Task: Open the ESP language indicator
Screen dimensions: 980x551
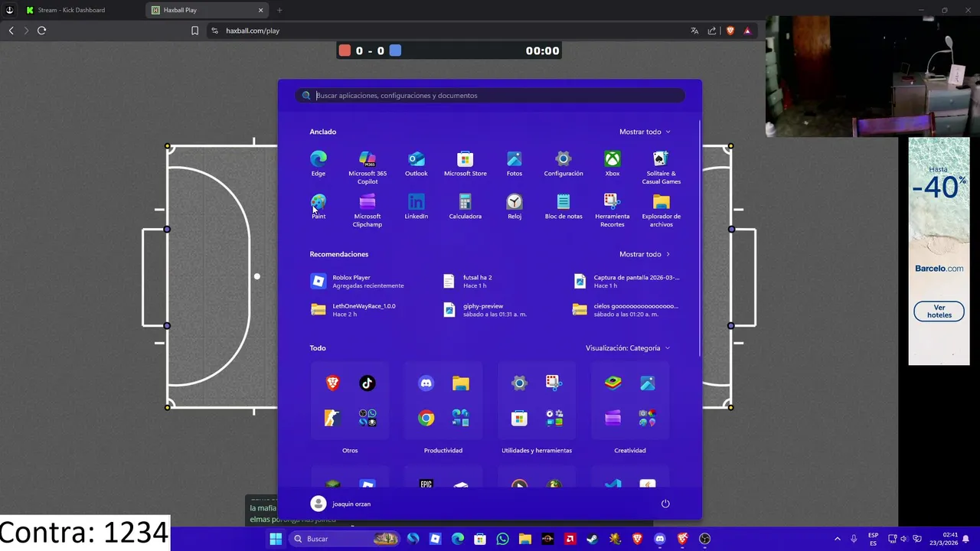Action: click(x=874, y=539)
